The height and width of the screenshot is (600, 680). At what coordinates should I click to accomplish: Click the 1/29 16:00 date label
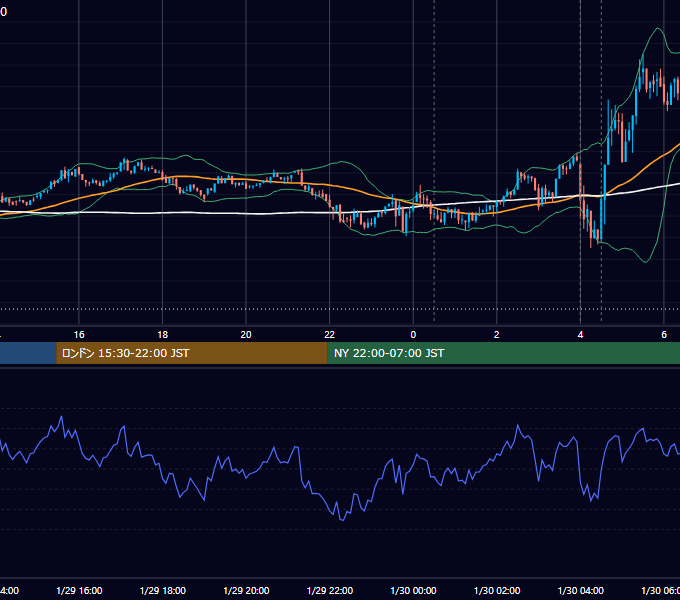click(79, 591)
